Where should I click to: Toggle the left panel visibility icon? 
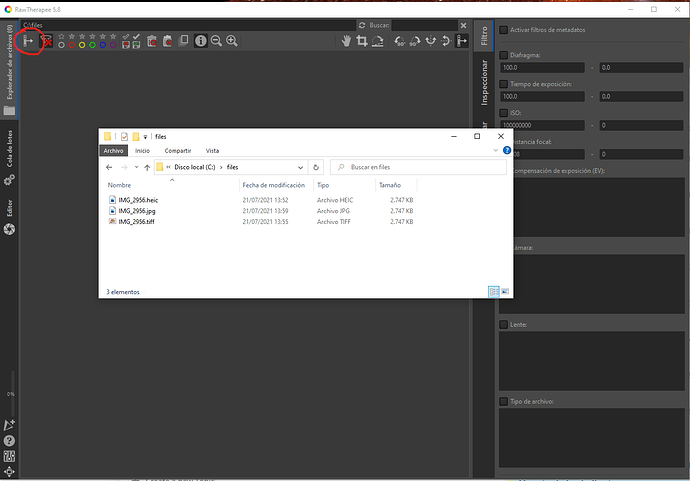[x=30, y=41]
